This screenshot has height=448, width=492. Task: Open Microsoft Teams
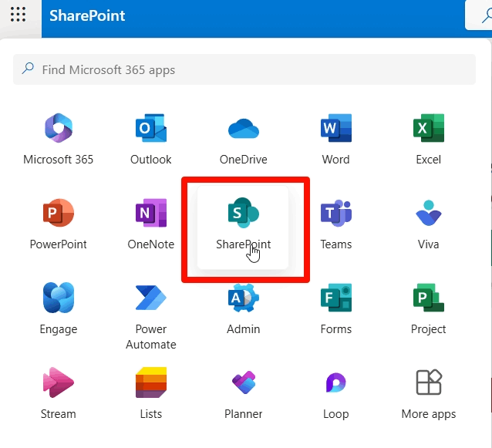(335, 224)
